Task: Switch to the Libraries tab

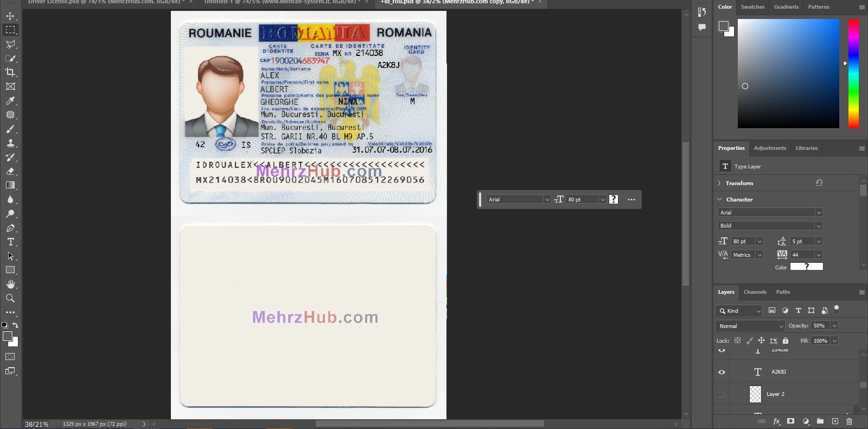Action: 806,148
